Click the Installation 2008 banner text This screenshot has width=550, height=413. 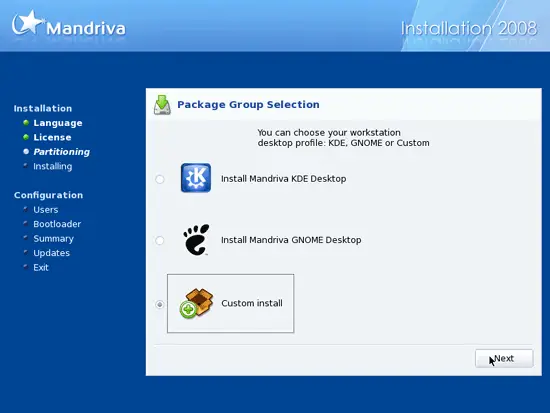pos(469,28)
